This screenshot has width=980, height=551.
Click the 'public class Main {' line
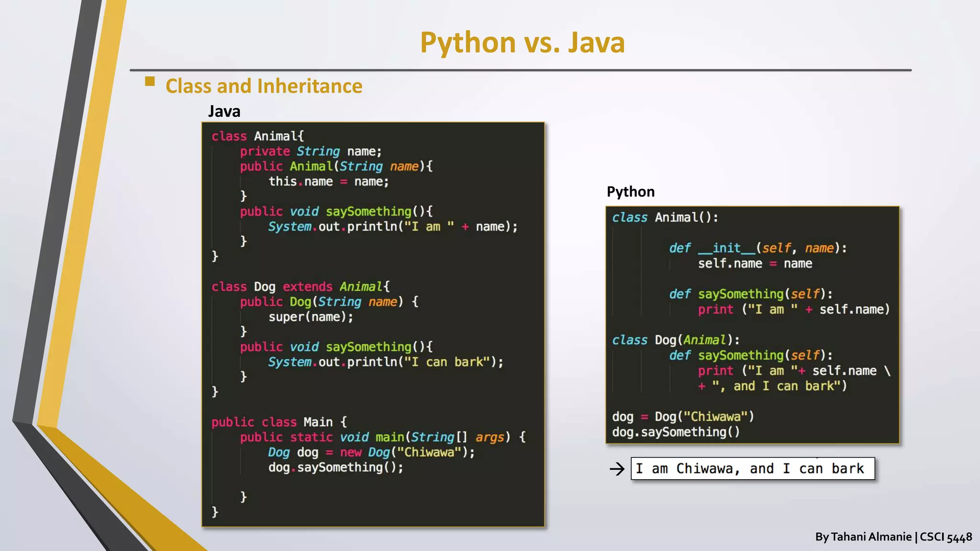(x=279, y=422)
